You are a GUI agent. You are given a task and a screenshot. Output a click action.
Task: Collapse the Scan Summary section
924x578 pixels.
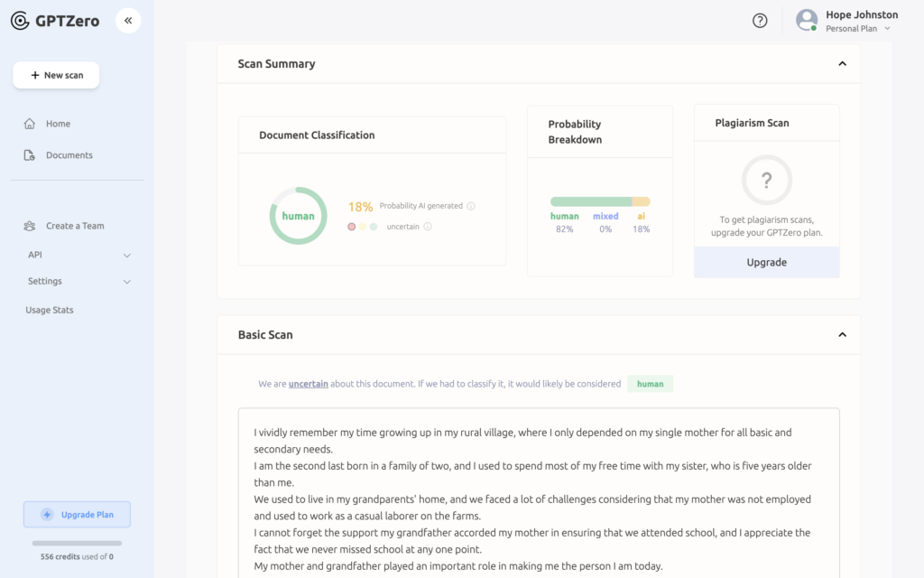[842, 63]
